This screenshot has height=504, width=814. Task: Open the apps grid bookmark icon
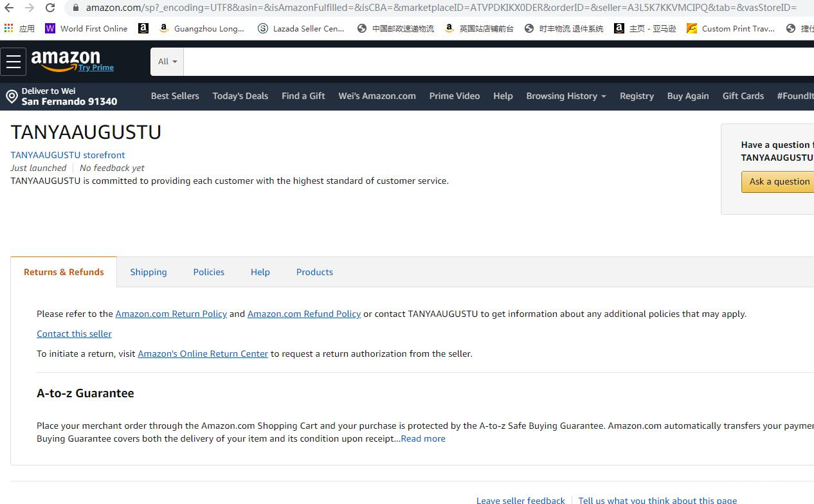click(8, 28)
